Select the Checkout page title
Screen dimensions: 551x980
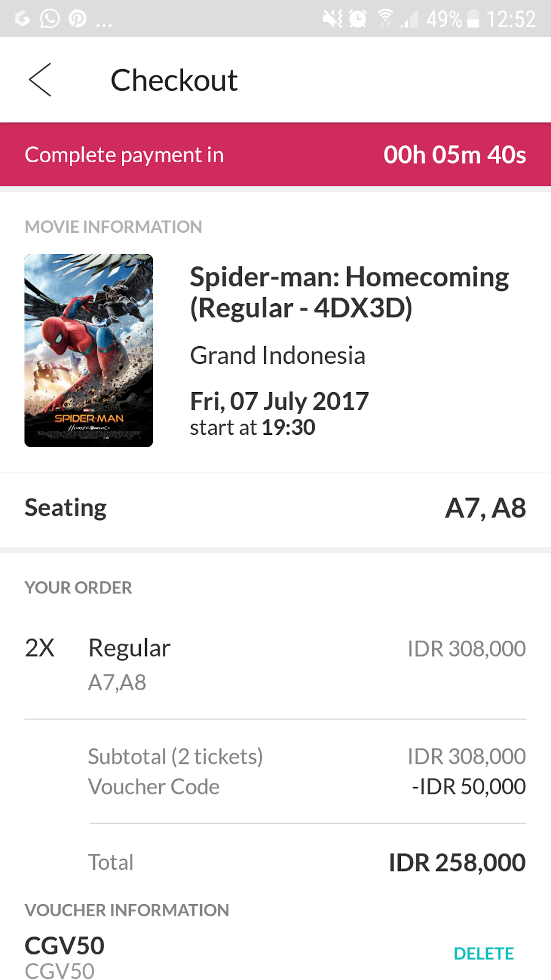click(x=174, y=80)
